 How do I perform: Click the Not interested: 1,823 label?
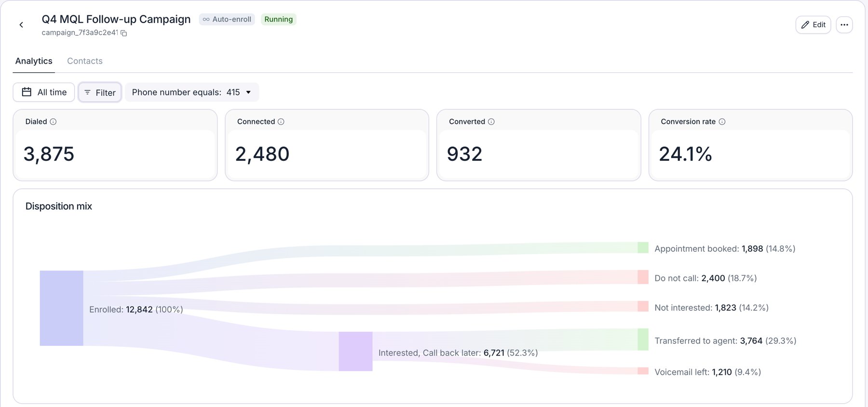(711, 308)
